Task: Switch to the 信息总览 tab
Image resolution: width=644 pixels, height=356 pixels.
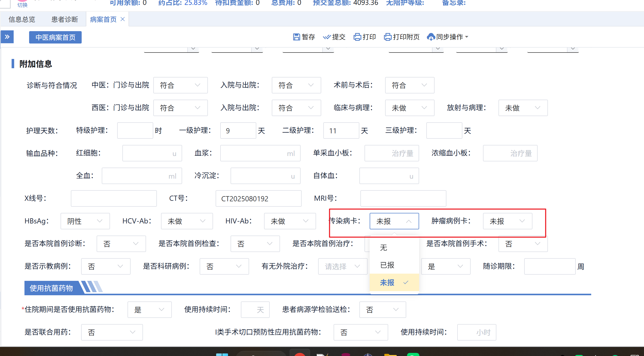Action: [22, 19]
